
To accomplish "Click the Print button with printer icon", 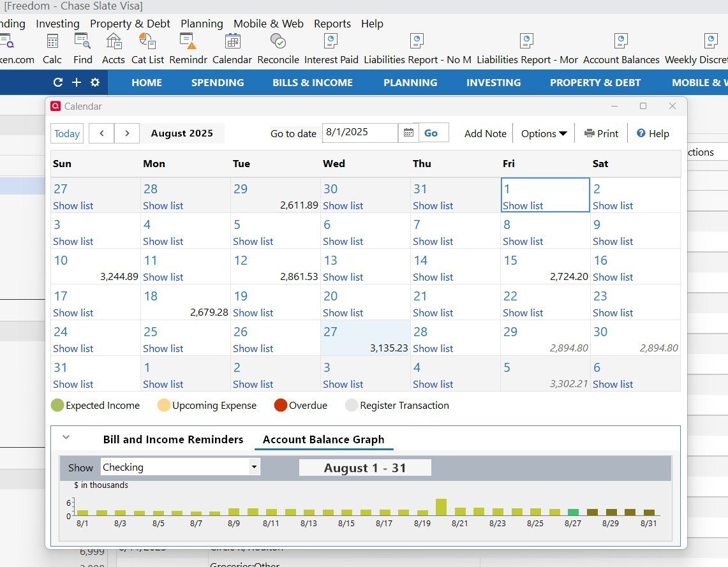I will (x=601, y=134).
